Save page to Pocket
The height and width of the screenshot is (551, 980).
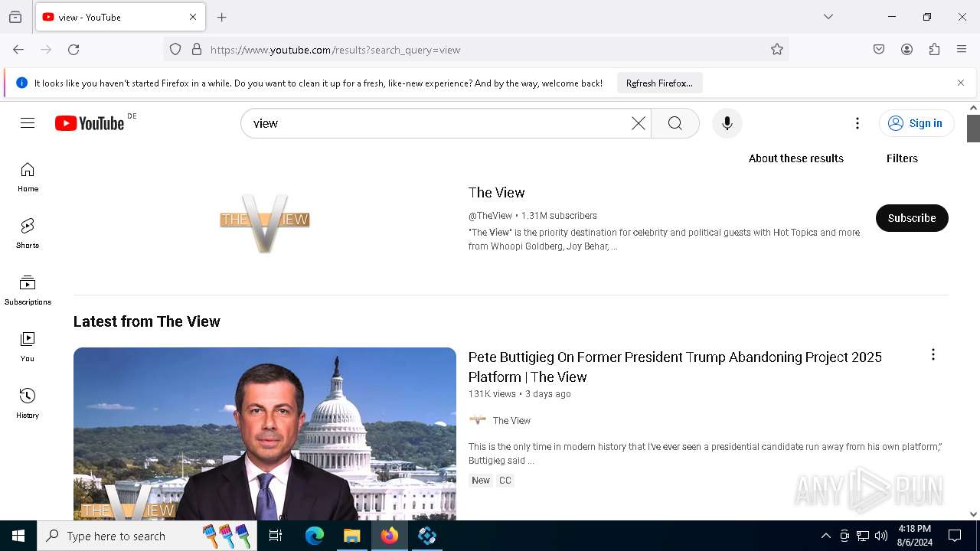(x=879, y=50)
